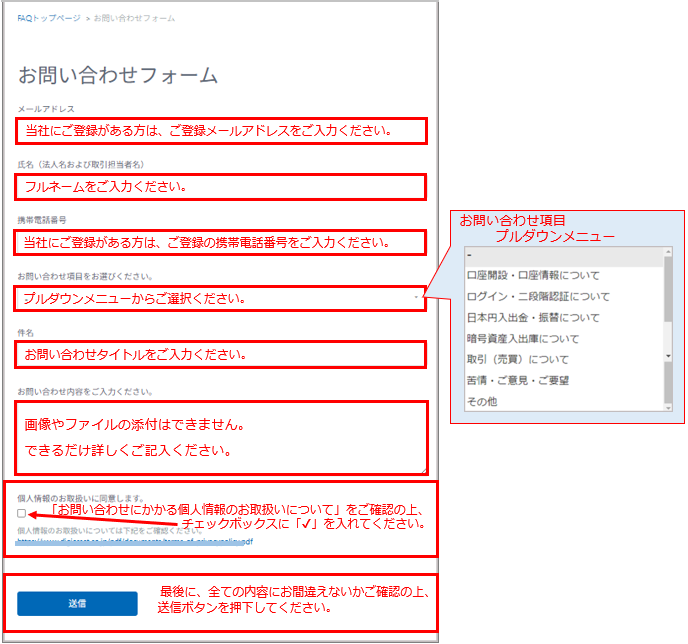Select その他 option in the list

point(564,401)
